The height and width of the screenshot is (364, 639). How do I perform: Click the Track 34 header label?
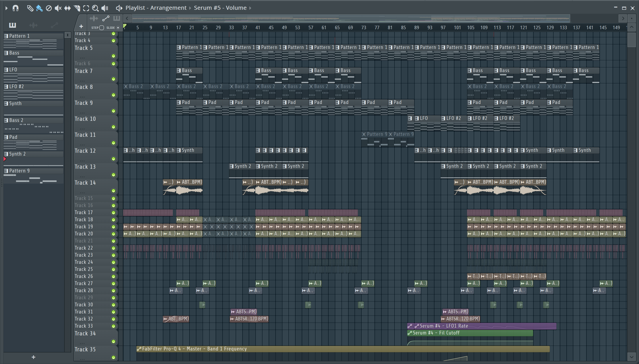click(85, 333)
